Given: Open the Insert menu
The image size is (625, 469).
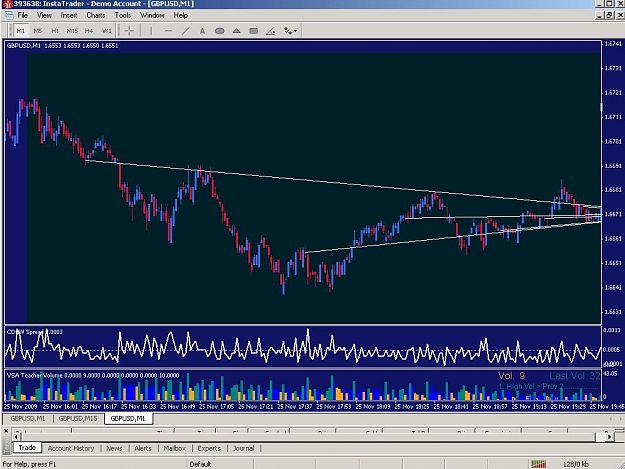Looking at the screenshot, I should tap(69, 15).
